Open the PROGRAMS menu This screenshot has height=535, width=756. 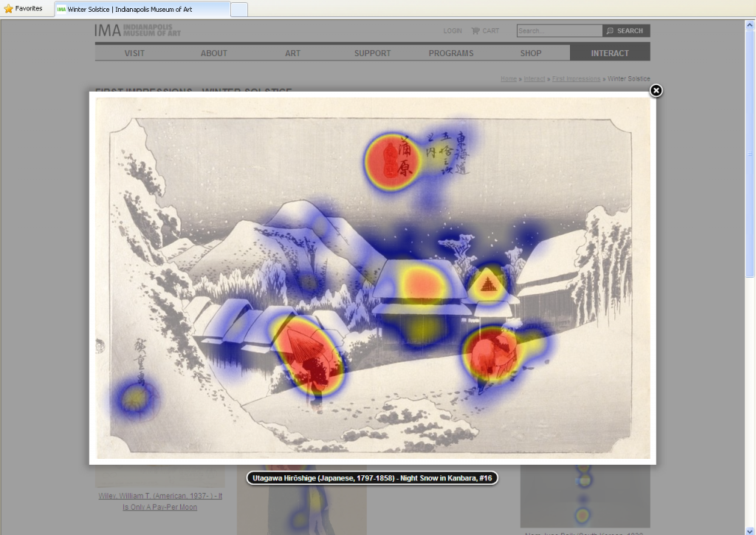pyautogui.click(x=451, y=53)
